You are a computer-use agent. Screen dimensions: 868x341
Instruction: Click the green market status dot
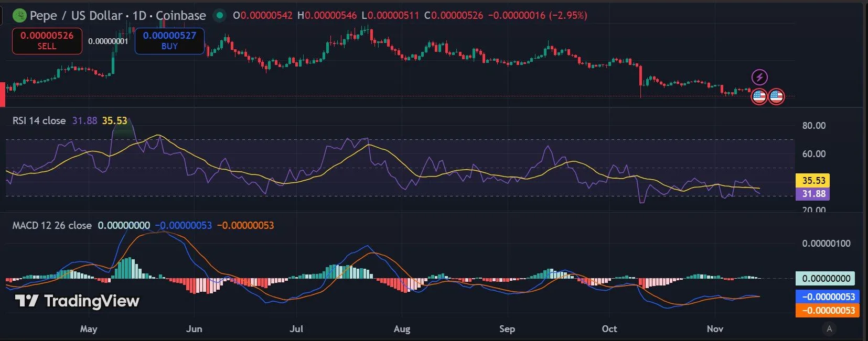pos(220,15)
